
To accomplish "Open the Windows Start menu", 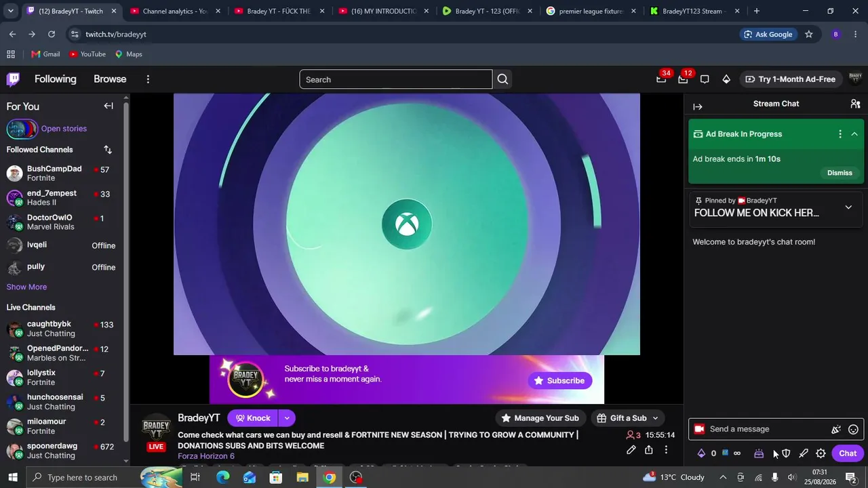I will coord(13,478).
